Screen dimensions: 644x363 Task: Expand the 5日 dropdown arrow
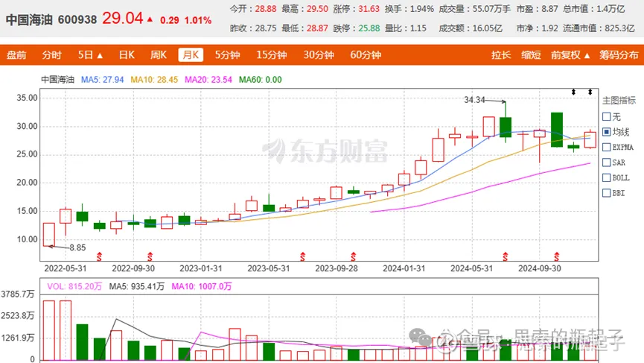click(100, 55)
